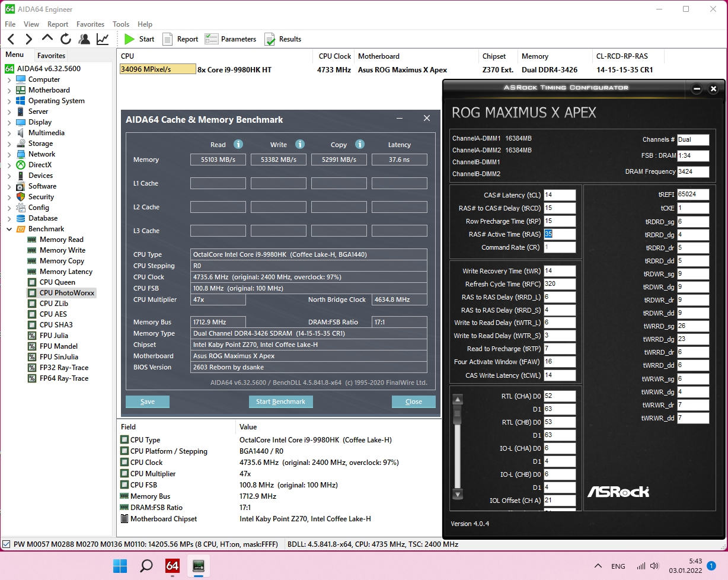This screenshot has height=580, width=728.
Task: Minimize the ASRock Timing Configurator window
Action: 697,89
